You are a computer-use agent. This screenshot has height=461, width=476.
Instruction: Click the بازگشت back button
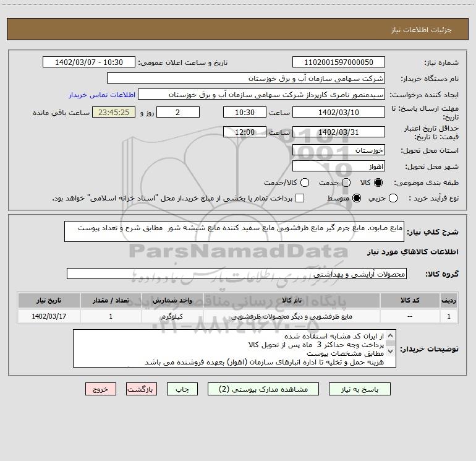[142, 389]
